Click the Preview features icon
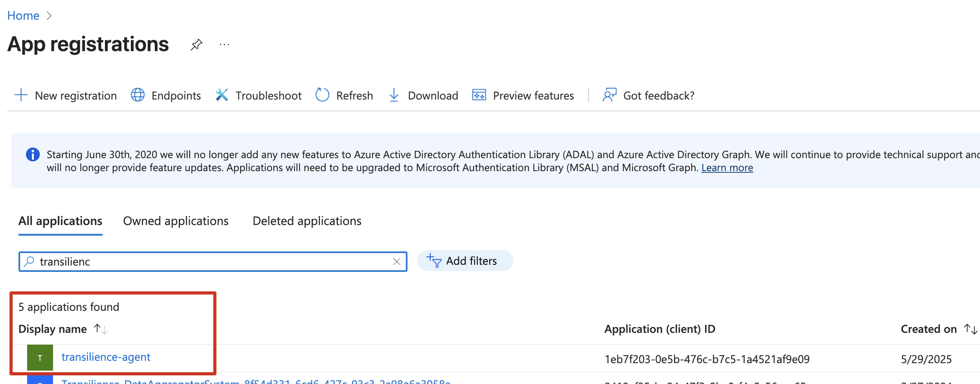980x384 pixels. [x=479, y=95]
